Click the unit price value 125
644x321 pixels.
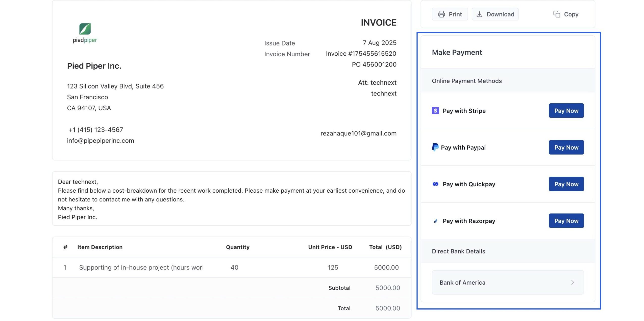click(333, 267)
